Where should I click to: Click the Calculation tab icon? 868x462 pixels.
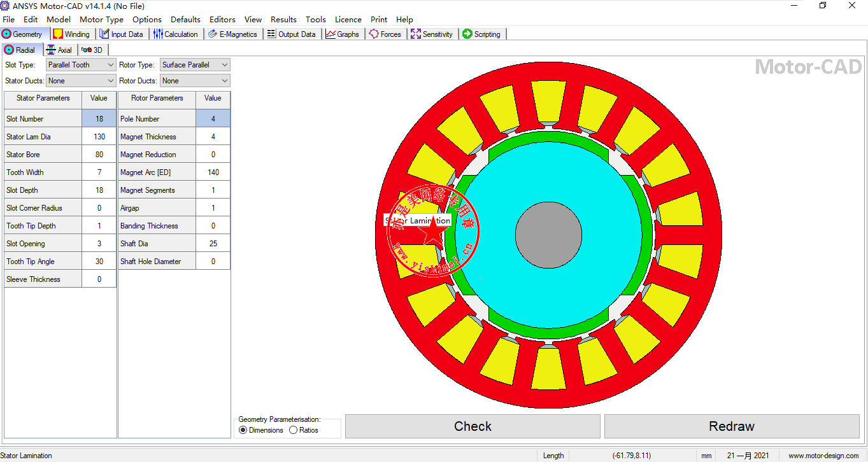158,34
